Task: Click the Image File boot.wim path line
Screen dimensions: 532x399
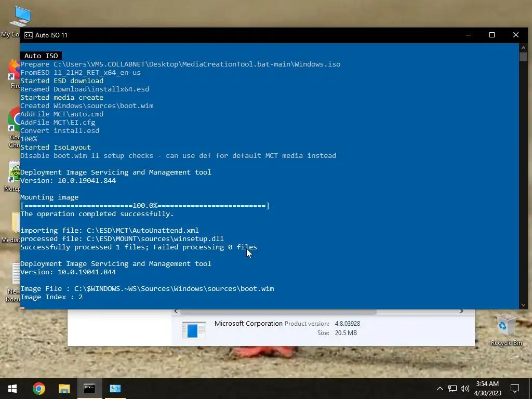Action: 147,289
